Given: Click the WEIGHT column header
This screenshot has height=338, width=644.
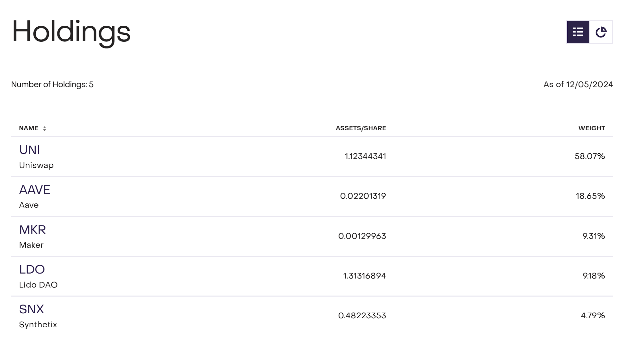Looking at the screenshot, I should [x=591, y=128].
